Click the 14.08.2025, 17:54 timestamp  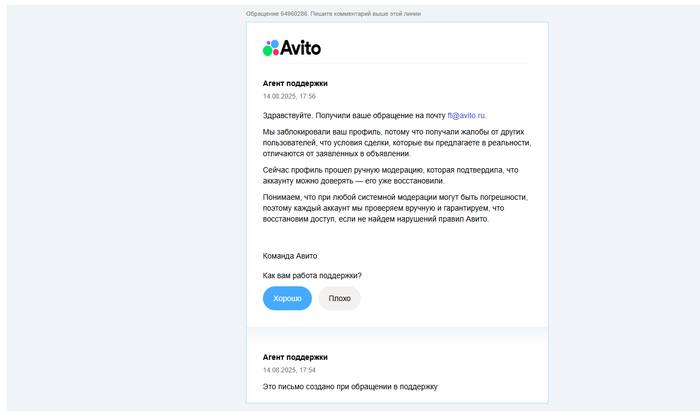coord(289,370)
